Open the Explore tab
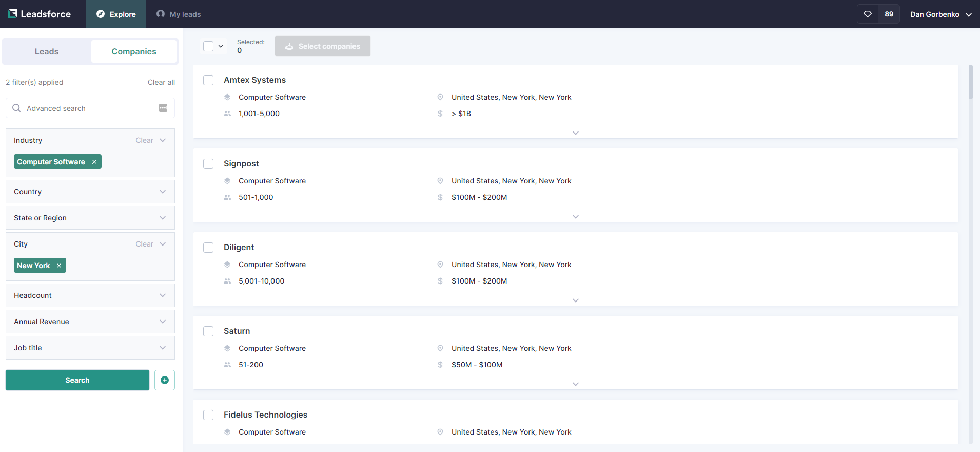 116,14
